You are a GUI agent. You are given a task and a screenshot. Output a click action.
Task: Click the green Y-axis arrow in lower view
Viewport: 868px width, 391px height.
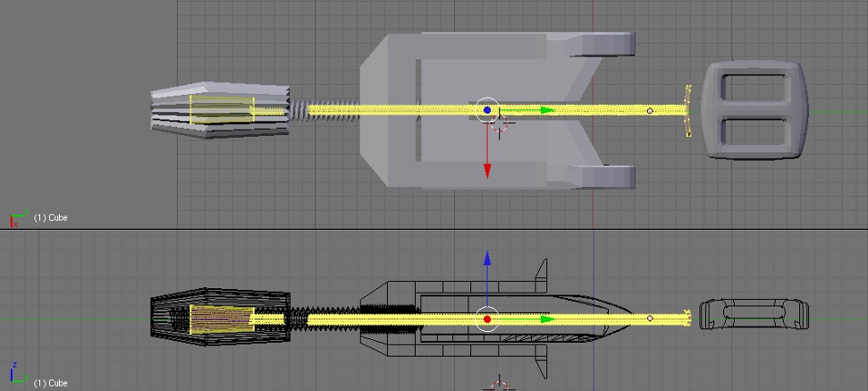click(547, 319)
